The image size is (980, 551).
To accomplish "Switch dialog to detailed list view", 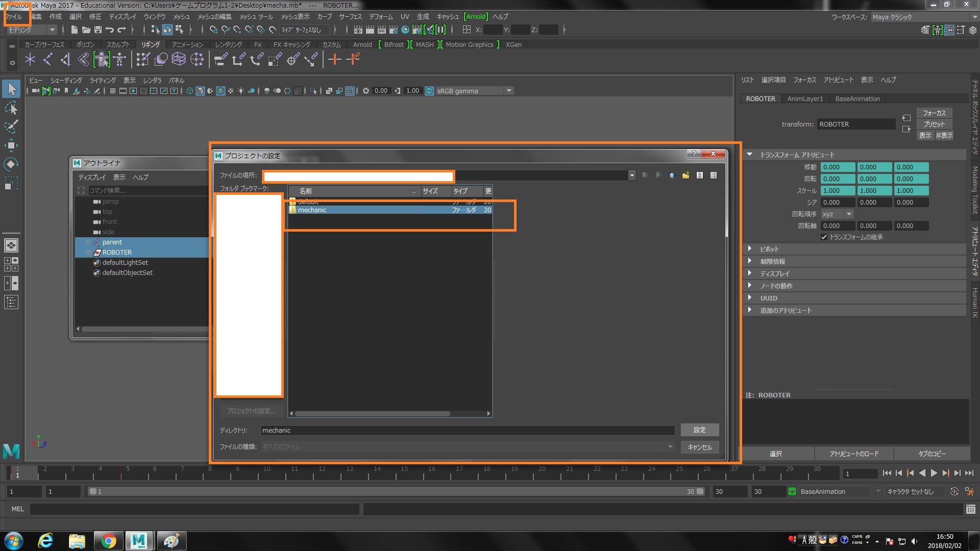I will pos(714,176).
